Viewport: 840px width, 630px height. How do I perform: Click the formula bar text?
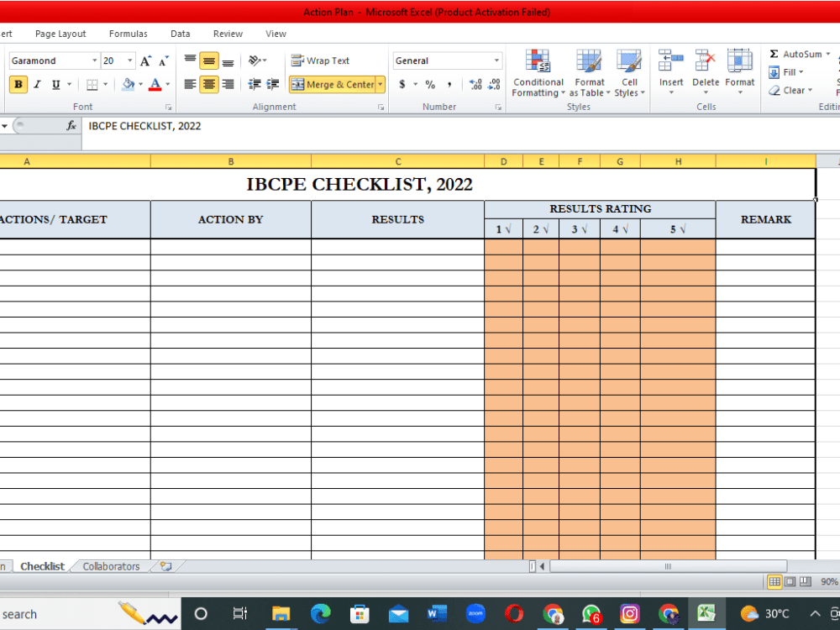point(144,126)
